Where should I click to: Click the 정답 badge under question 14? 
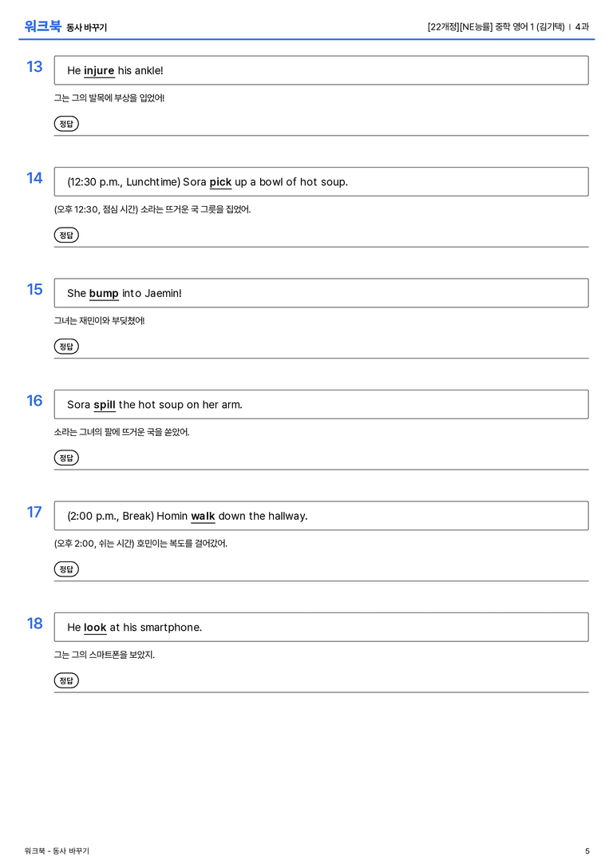66,235
